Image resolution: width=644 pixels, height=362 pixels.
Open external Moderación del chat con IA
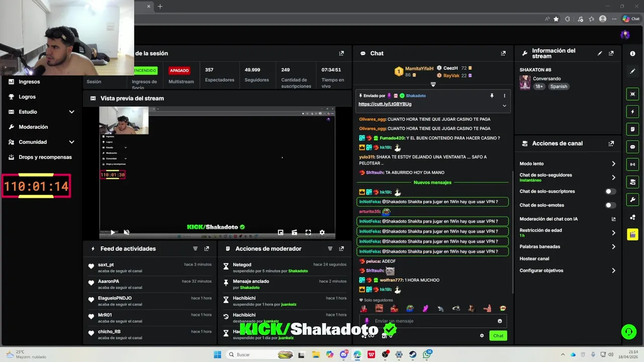pyautogui.click(x=613, y=219)
